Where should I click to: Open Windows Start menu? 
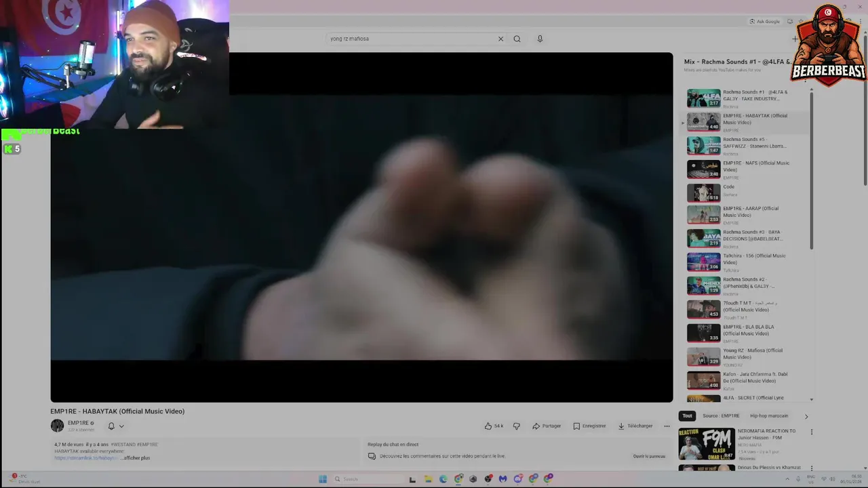(x=323, y=479)
